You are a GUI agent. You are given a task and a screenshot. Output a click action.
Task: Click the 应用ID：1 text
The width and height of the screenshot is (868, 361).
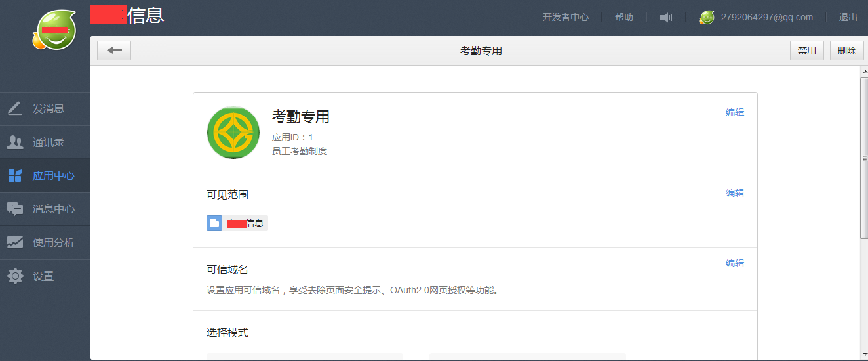(292, 137)
